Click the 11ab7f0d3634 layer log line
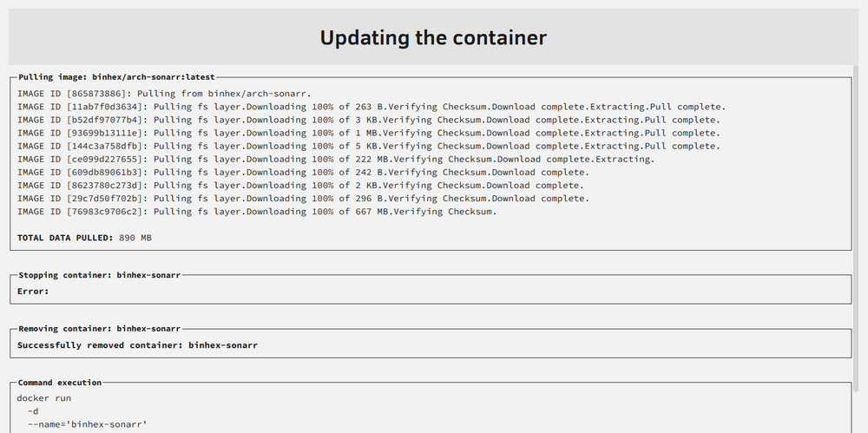 [371, 107]
